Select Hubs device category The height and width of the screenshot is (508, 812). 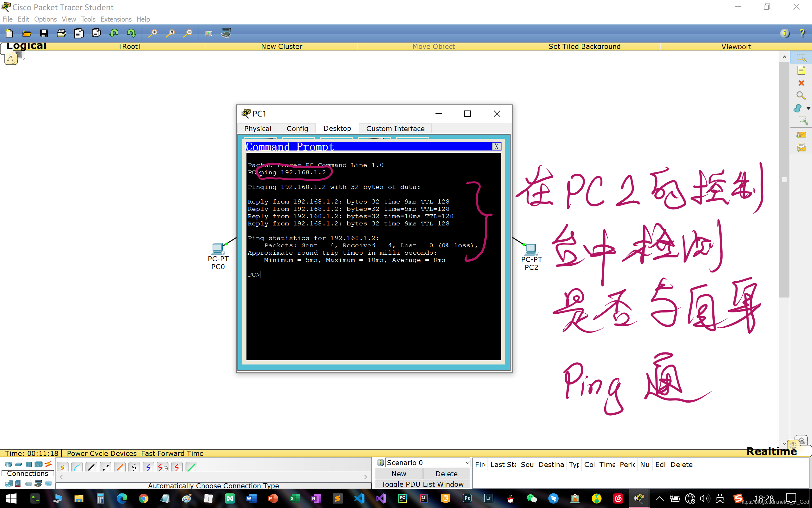tap(29, 464)
